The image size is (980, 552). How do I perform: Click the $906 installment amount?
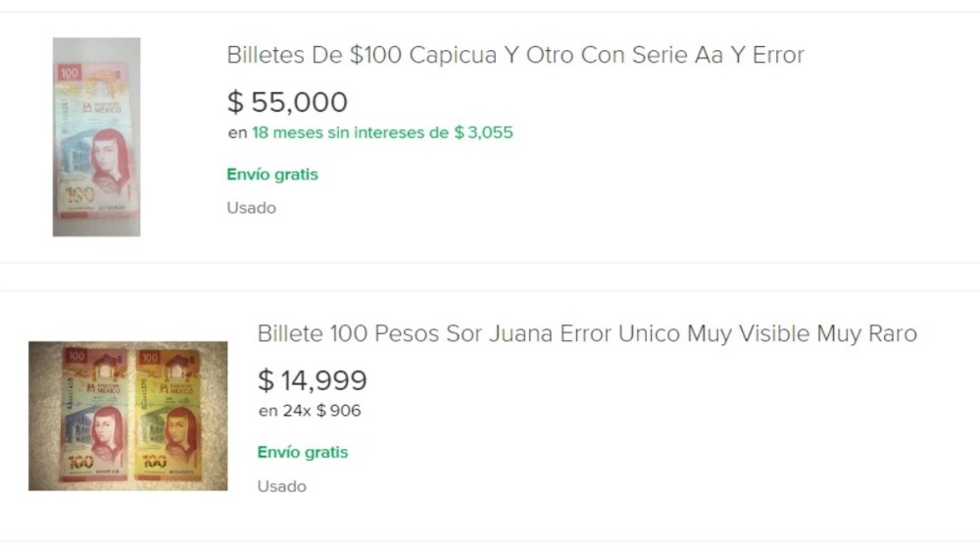(339, 411)
